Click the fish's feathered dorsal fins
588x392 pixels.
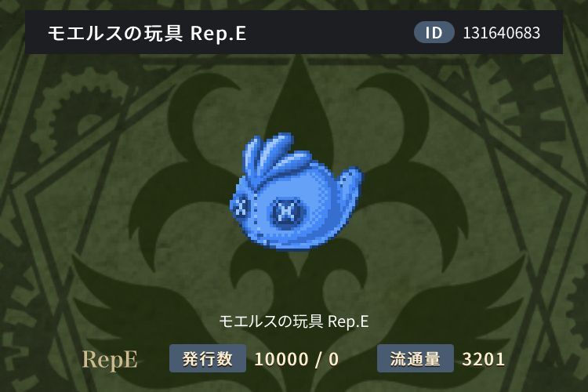pyautogui.click(x=278, y=155)
